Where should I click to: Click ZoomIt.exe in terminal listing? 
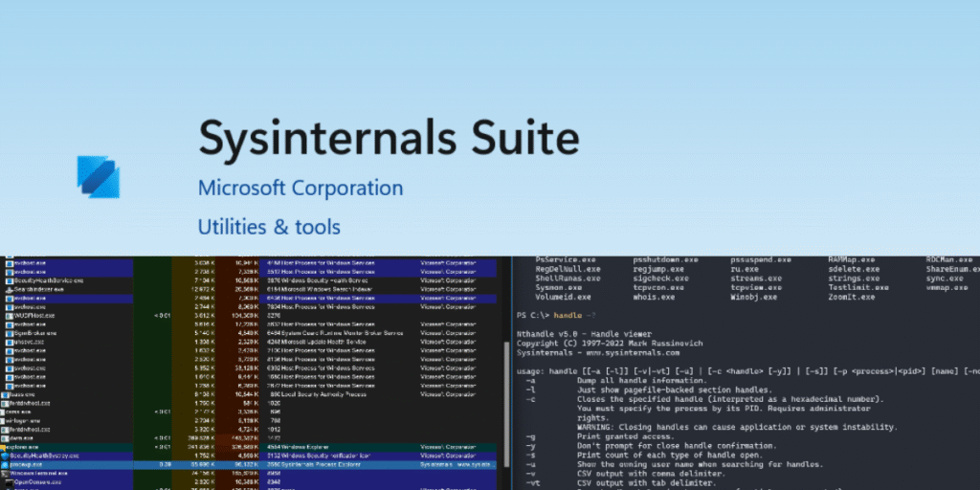pyautogui.click(x=851, y=297)
